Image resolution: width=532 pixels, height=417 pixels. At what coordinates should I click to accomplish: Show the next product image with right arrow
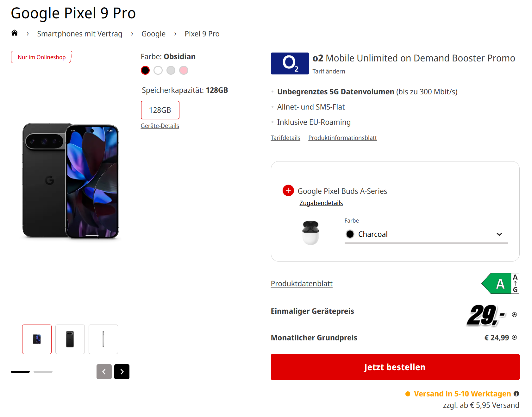click(x=122, y=372)
